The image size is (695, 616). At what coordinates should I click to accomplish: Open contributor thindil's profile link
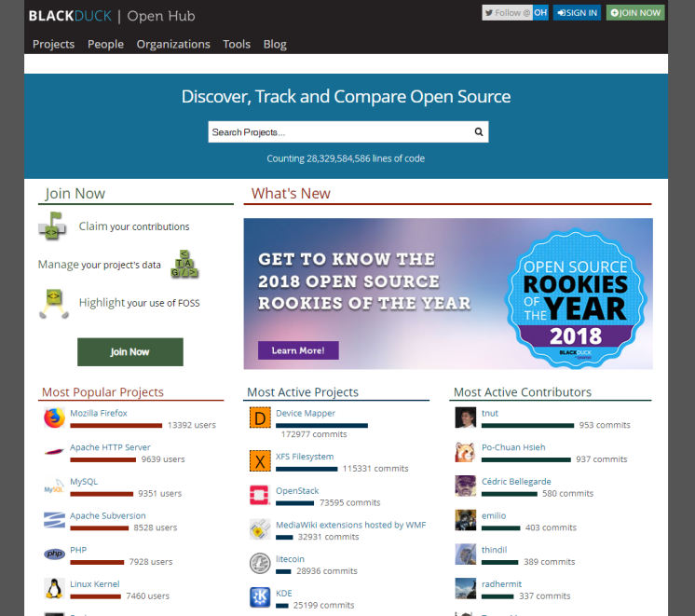click(x=494, y=550)
